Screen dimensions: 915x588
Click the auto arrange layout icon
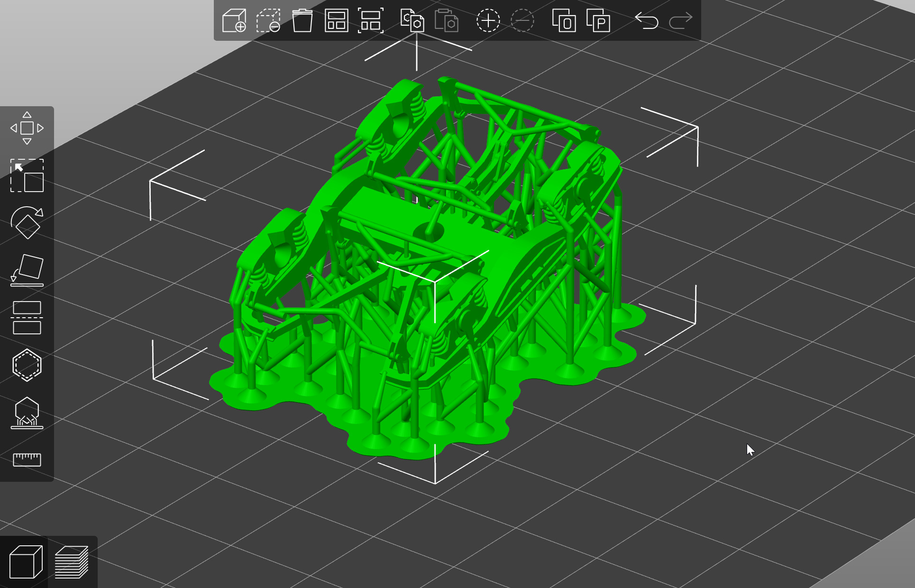[336, 21]
